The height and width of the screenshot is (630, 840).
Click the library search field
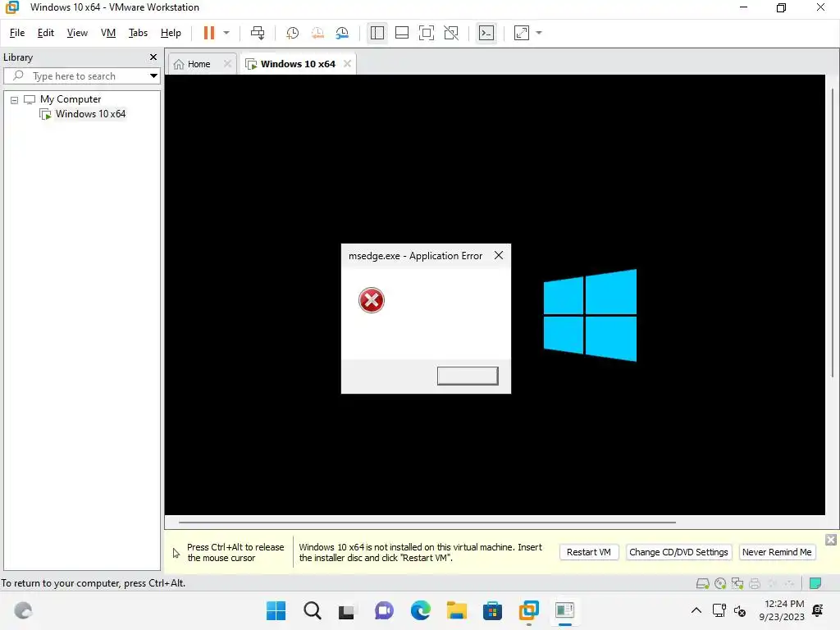point(75,76)
